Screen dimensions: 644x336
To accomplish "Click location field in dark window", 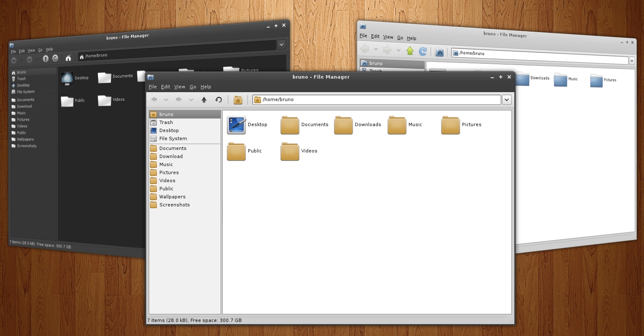I will click(176, 51).
